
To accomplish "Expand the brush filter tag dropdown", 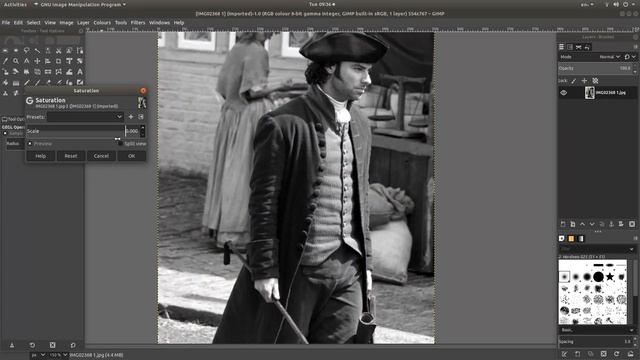I will click(x=632, y=249).
